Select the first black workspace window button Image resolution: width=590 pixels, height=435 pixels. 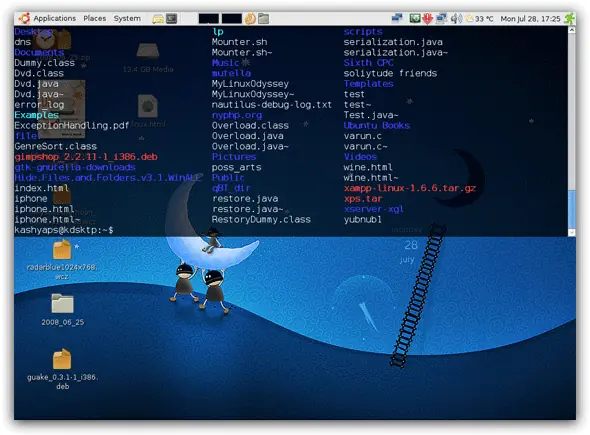(x=208, y=18)
